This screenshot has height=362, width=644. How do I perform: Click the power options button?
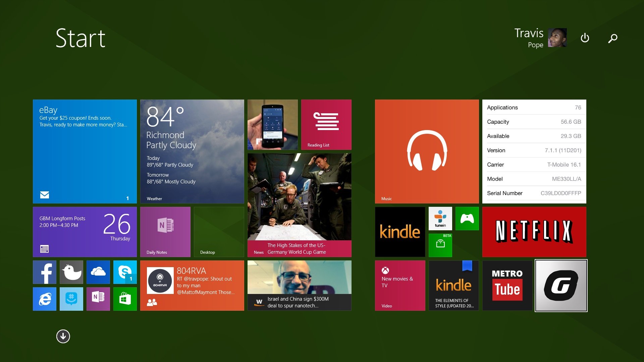pyautogui.click(x=585, y=38)
